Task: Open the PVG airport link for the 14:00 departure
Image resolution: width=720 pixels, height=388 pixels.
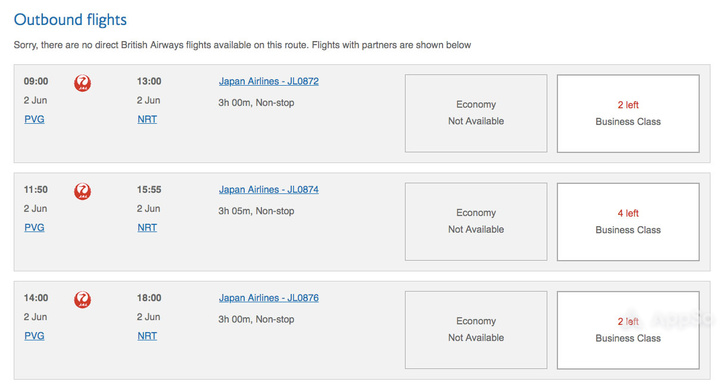Action: click(34, 336)
